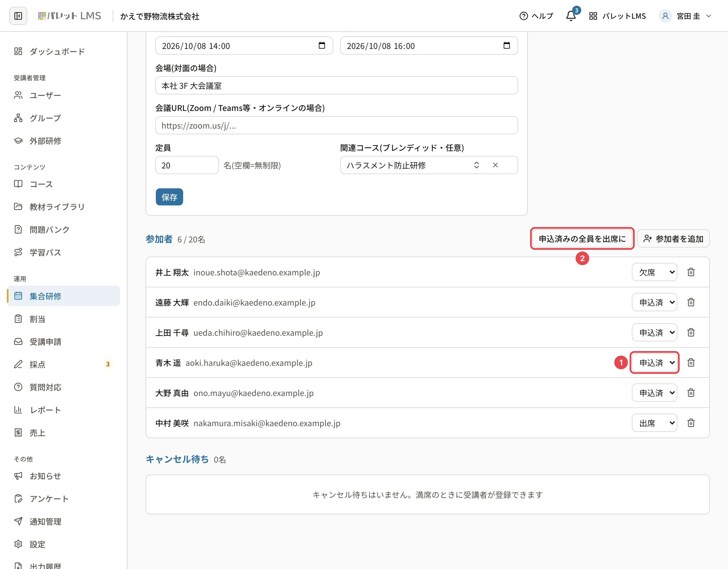The height and width of the screenshot is (569, 728).
Task: Open 通知管理 in the sidebar
Action: 63,521
